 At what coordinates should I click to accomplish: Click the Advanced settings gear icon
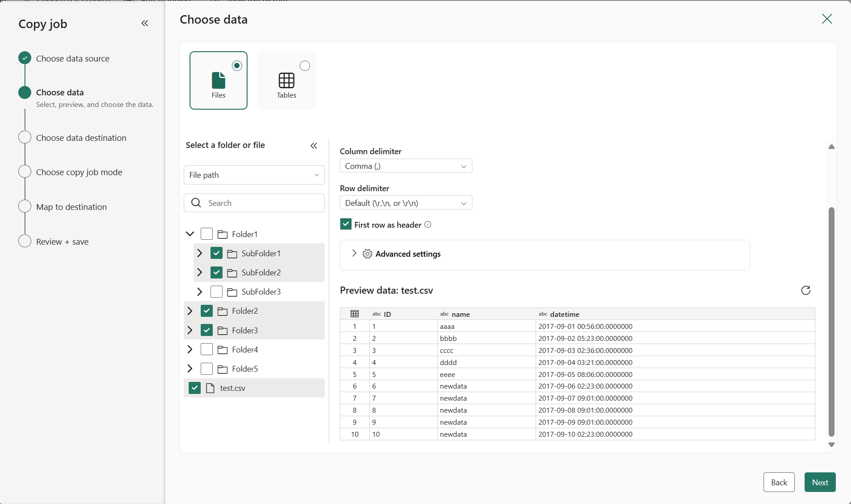[367, 254]
